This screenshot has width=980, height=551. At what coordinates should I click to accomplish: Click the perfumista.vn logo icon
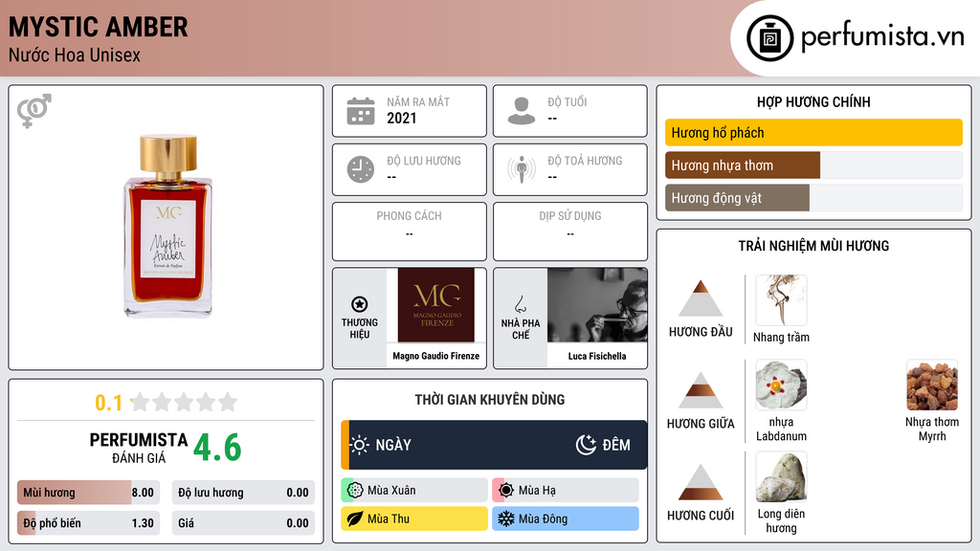coord(769,38)
